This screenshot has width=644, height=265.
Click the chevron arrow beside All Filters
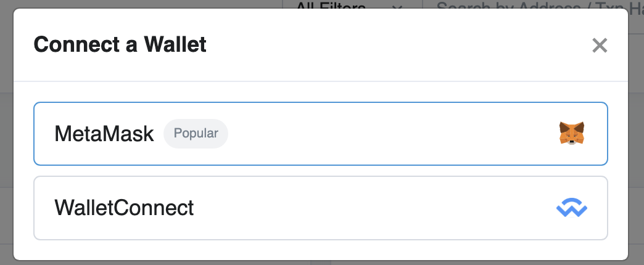[x=397, y=6]
